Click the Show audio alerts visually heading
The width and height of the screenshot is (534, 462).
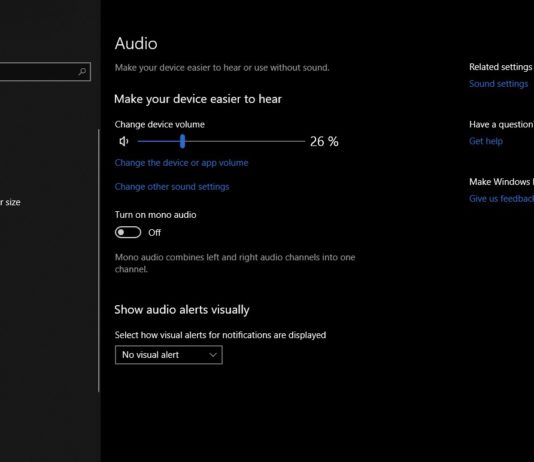[x=182, y=310]
